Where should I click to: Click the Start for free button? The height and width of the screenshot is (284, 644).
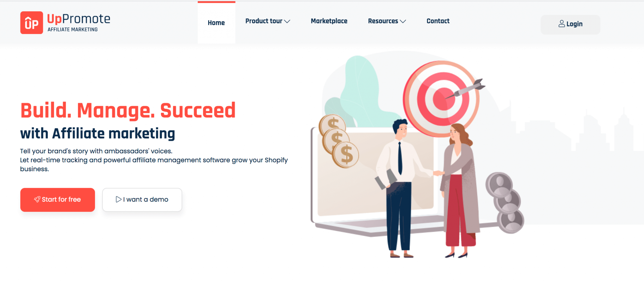coord(58,200)
